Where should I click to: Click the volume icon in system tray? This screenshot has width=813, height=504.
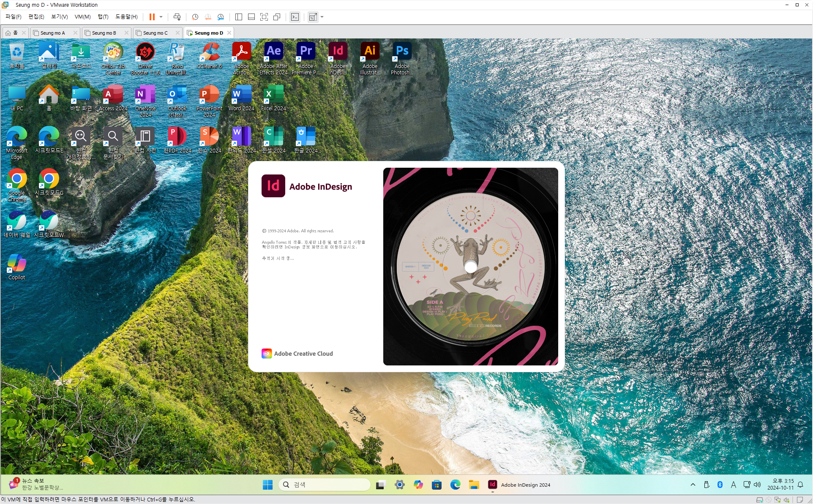pos(757,485)
